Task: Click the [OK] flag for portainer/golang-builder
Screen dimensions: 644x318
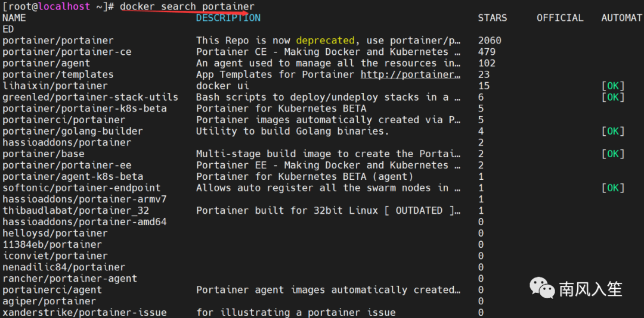Action: (x=613, y=131)
